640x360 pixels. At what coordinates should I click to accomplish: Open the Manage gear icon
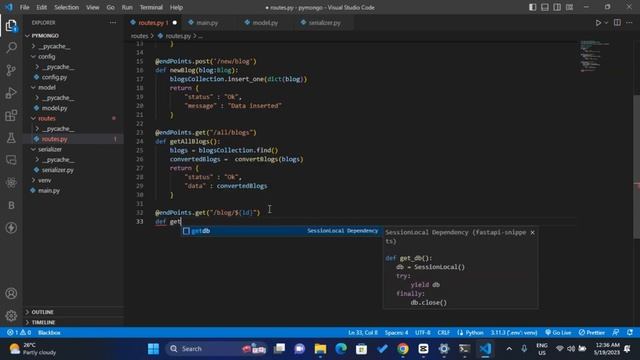11,316
